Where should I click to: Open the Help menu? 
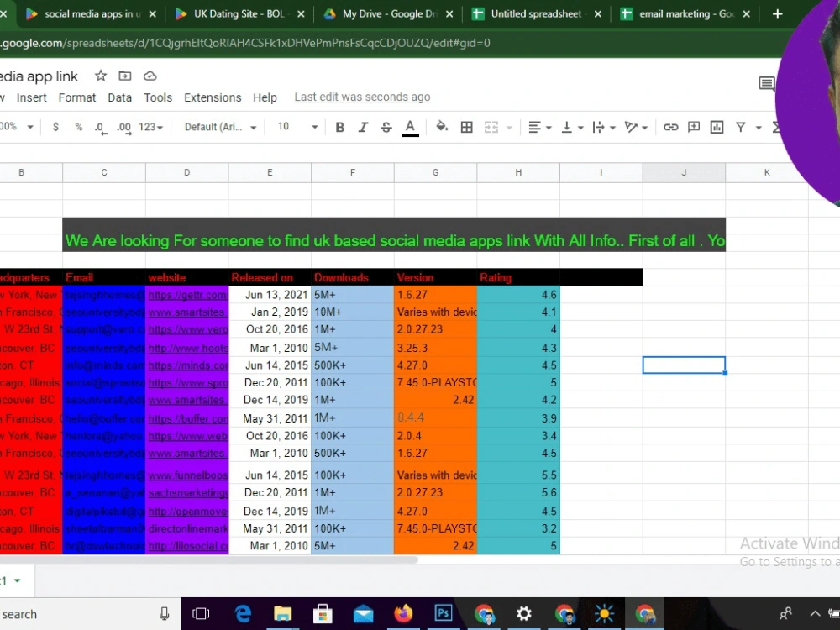tap(265, 97)
